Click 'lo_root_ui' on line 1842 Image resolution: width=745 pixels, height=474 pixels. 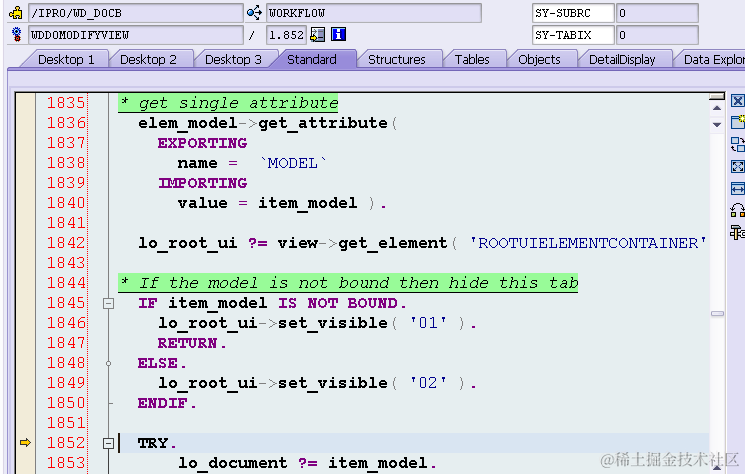(x=188, y=243)
